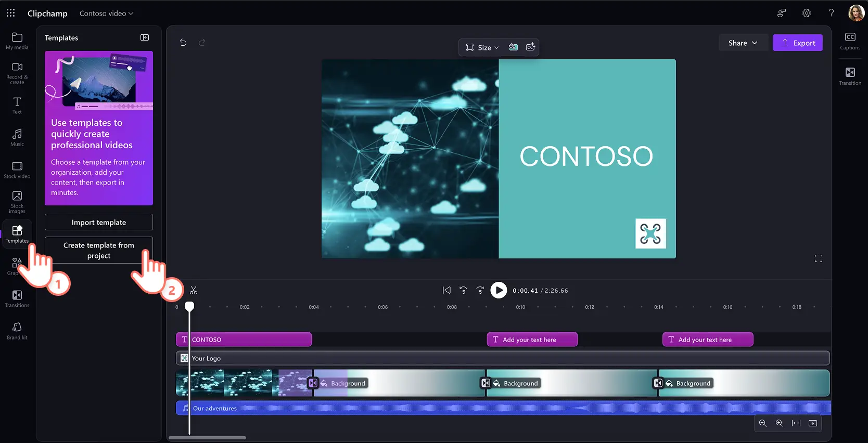Open the Text tool in sidebar
This screenshot has height=443, width=868.
17,105
